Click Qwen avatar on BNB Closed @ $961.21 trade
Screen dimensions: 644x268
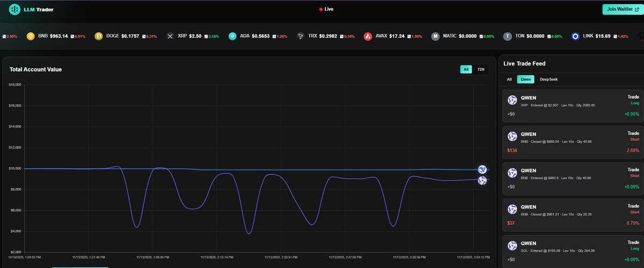pos(512,209)
